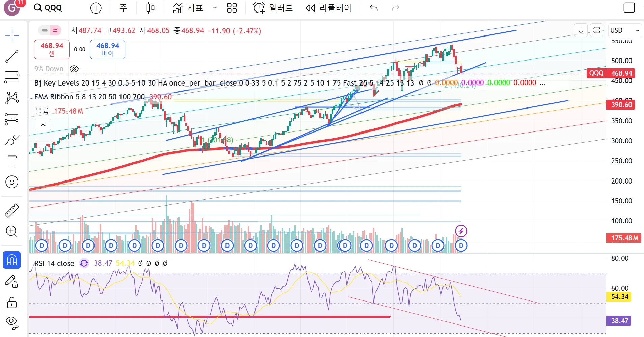Click the red 390.60 EMA price tag
The height and width of the screenshot is (337, 644).
[x=621, y=105]
